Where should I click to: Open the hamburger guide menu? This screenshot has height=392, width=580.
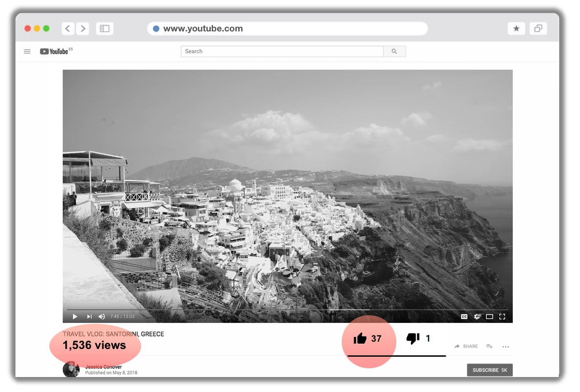[27, 51]
